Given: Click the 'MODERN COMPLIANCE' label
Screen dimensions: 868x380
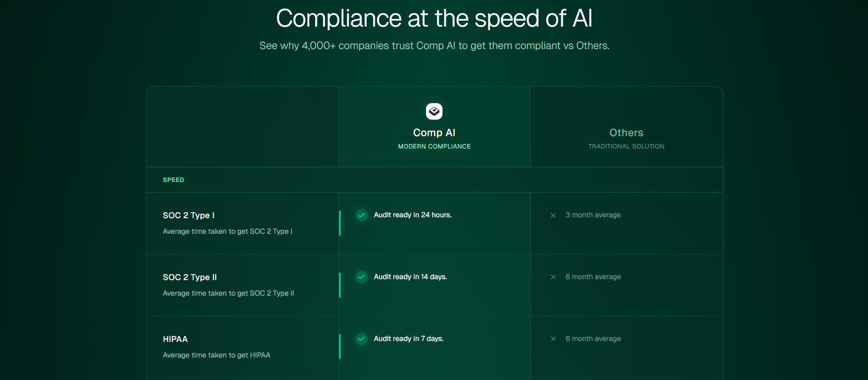Looking at the screenshot, I should [x=434, y=146].
